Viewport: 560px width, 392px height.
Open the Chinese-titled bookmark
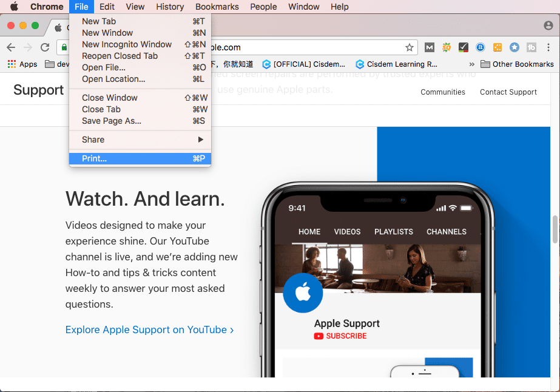point(233,64)
